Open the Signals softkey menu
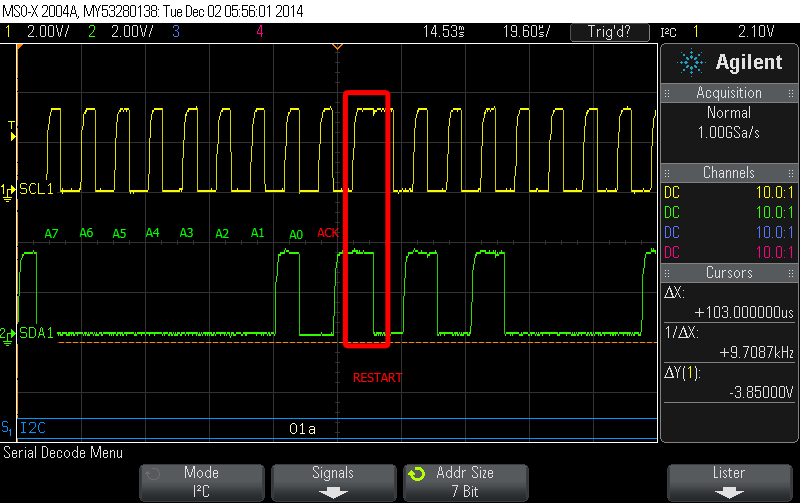Viewport: 800px width, 503px height. click(333, 482)
